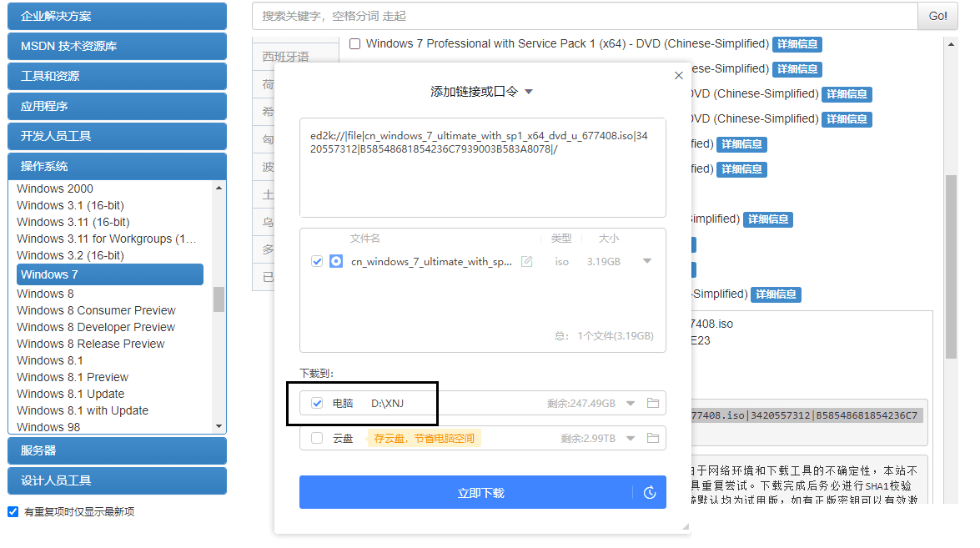Select the highlighted Windows 7 item
980x548 pixels.
(110, 274)
